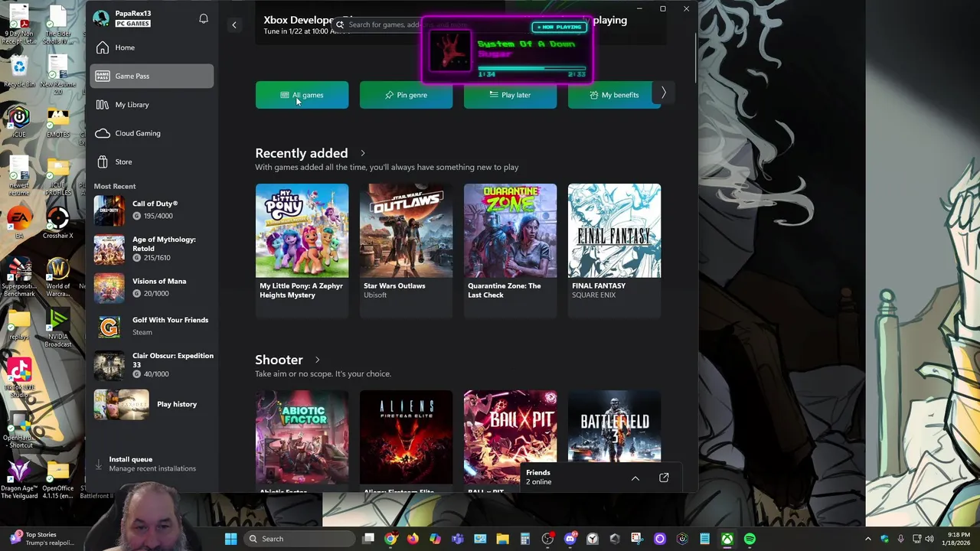Image resolution: width=980 pixels, height=551 pixels.
Task: Select Recycle Bin desktop icon
Action: point(19,72)
